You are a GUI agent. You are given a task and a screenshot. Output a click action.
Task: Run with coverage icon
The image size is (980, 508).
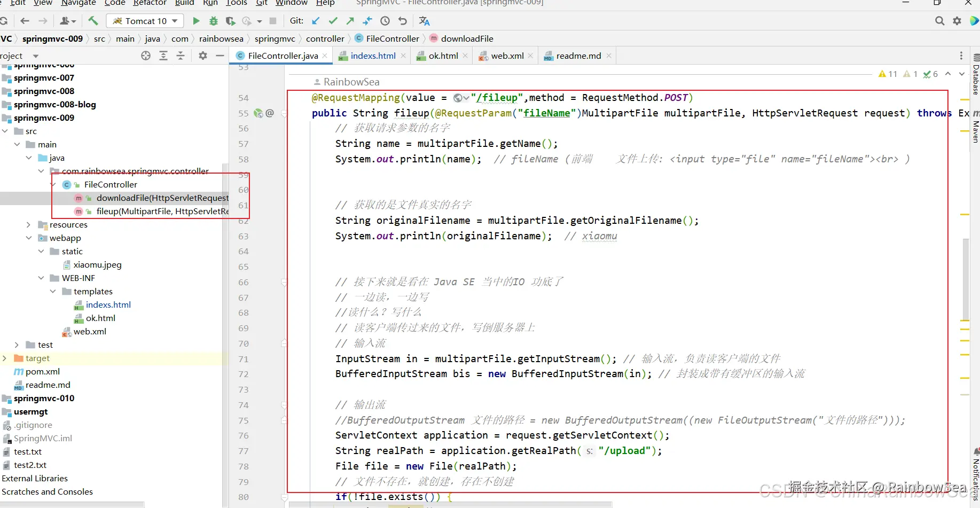[x=230, y=21]
